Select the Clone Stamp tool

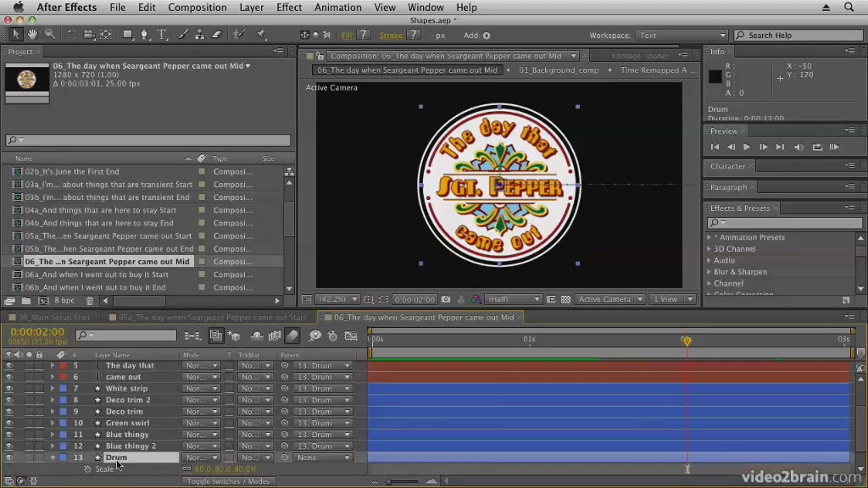(x=200, y=34)
